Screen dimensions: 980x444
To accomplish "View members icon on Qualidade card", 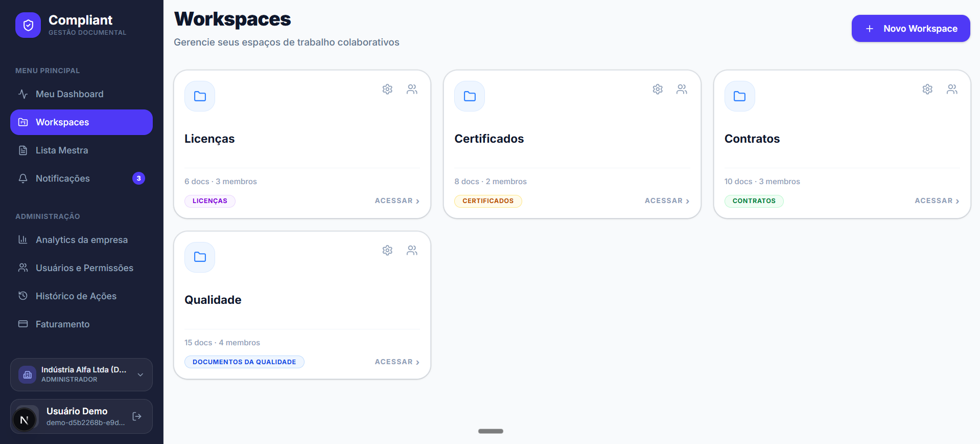I will (x=412, y=250).
